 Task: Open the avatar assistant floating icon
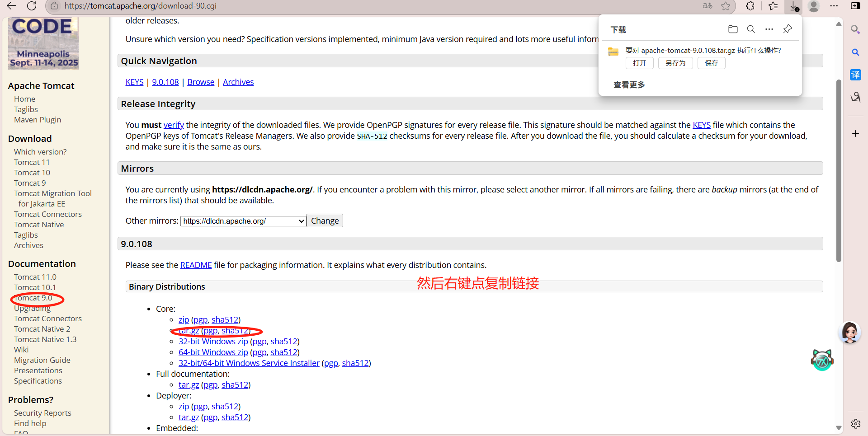click(849, 333)
